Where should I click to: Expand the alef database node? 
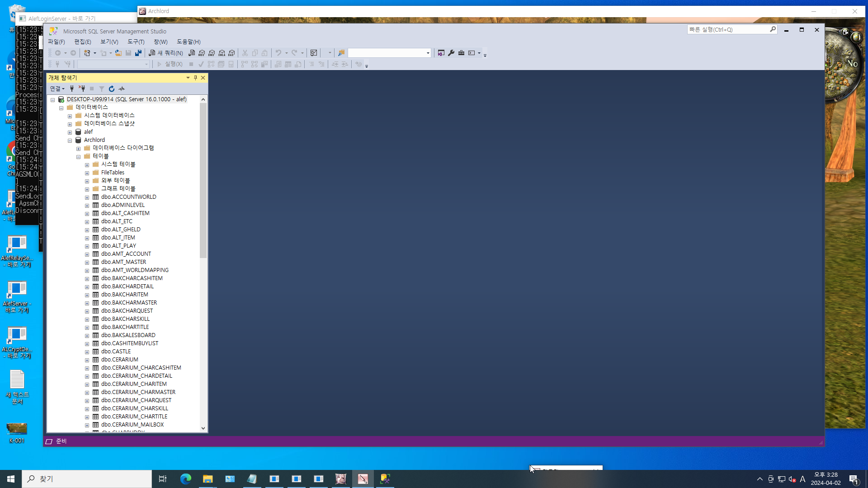[x=70, y=132]
